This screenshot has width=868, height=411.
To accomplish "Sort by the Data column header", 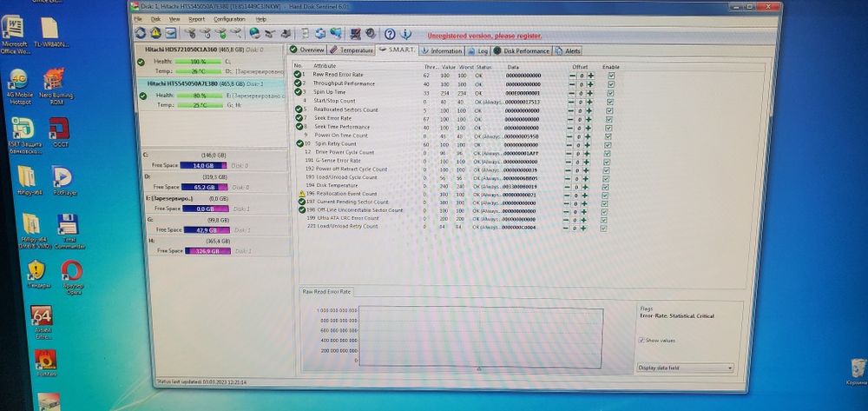I will click(513, 66).
